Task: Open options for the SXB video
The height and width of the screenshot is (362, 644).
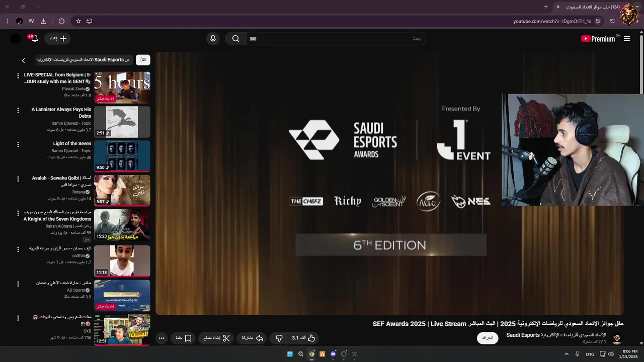Action: 18,318
